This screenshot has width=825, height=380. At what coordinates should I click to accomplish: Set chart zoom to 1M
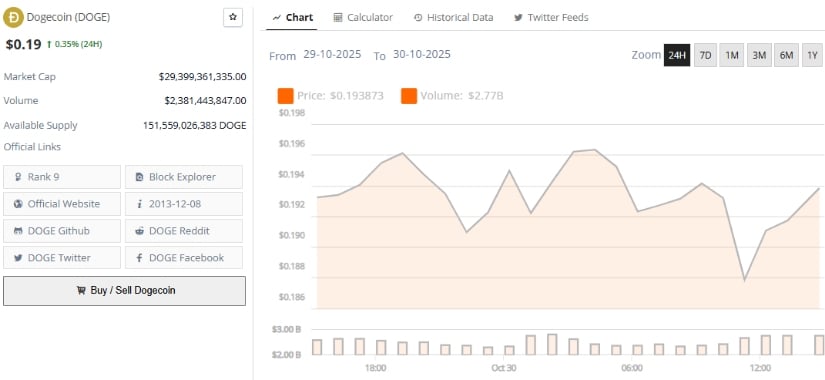click(731, 55)
